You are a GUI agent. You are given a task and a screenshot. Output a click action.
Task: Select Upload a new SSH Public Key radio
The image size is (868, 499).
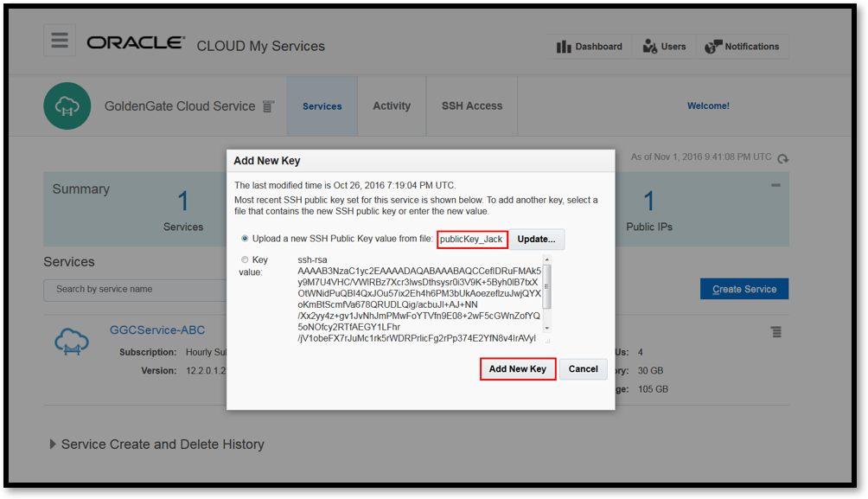pyautogui.click(x=245, y=239)
